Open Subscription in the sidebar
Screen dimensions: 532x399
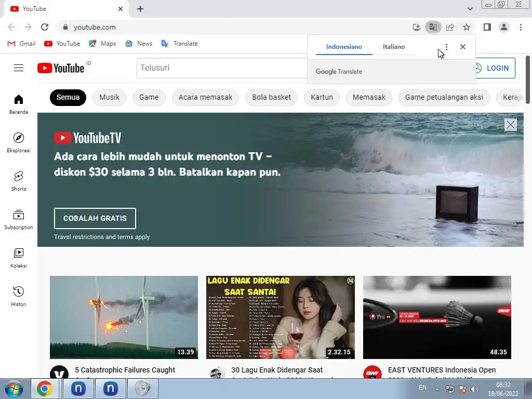tap(19, 220)
